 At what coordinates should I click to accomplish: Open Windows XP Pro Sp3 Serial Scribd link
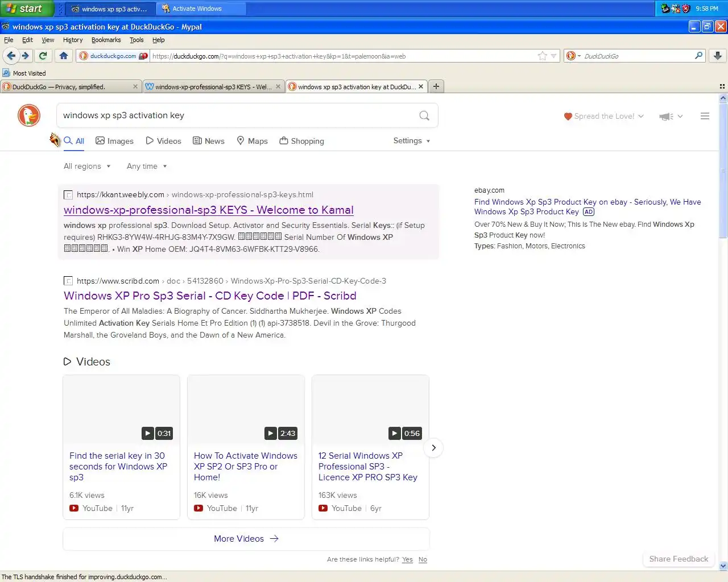tap(210, 296)
